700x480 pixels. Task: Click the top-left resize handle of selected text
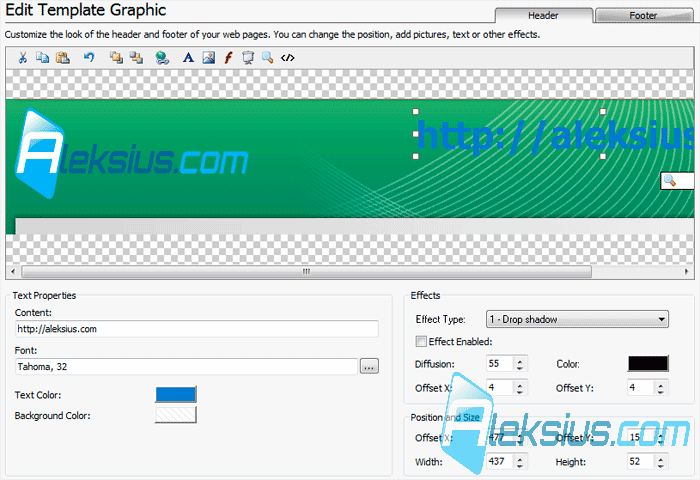[x=416, y=111]
